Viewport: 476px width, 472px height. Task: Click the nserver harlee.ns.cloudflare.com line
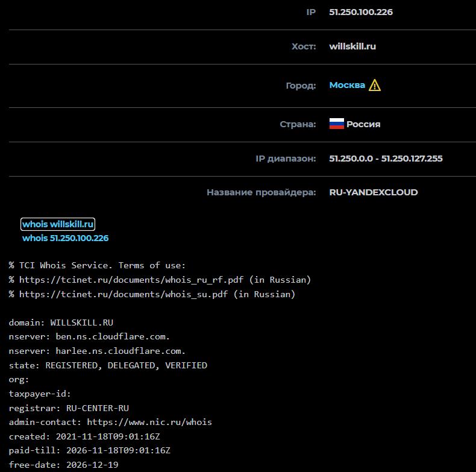pyautogui.click(x=97, y=351)
